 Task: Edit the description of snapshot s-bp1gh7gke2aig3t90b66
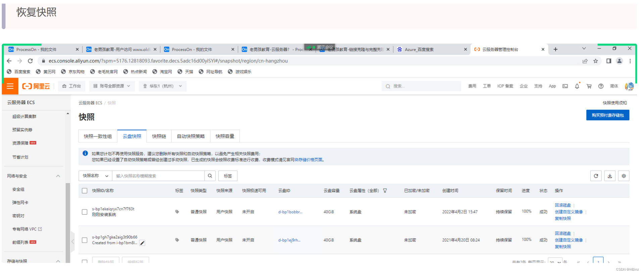click(x=142, y=243)
